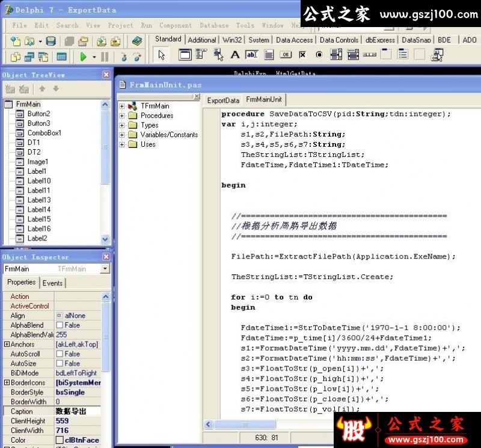Switch to the Data Access palette tab

click(294, 40)
